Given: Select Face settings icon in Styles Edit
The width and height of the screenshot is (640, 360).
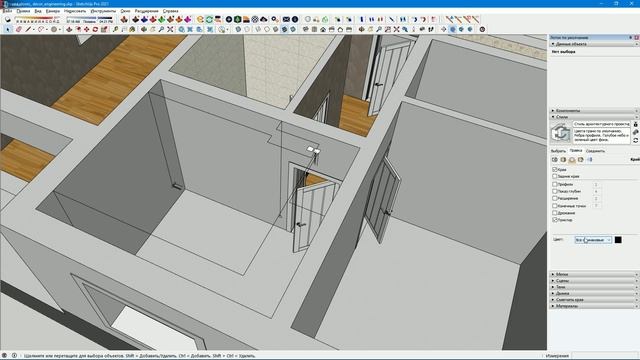Looking at the screenshot, I should [563, 160].
